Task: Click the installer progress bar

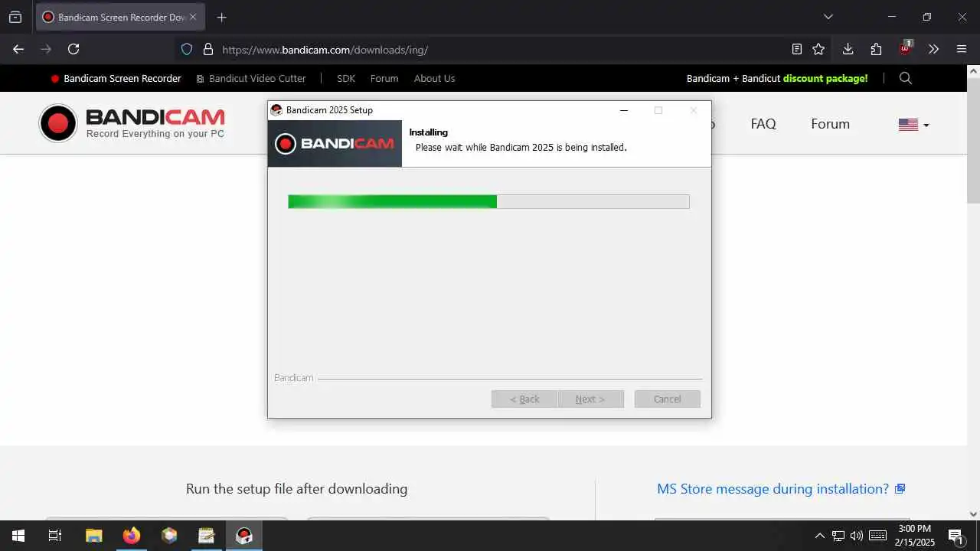Action: click(488, 201)
